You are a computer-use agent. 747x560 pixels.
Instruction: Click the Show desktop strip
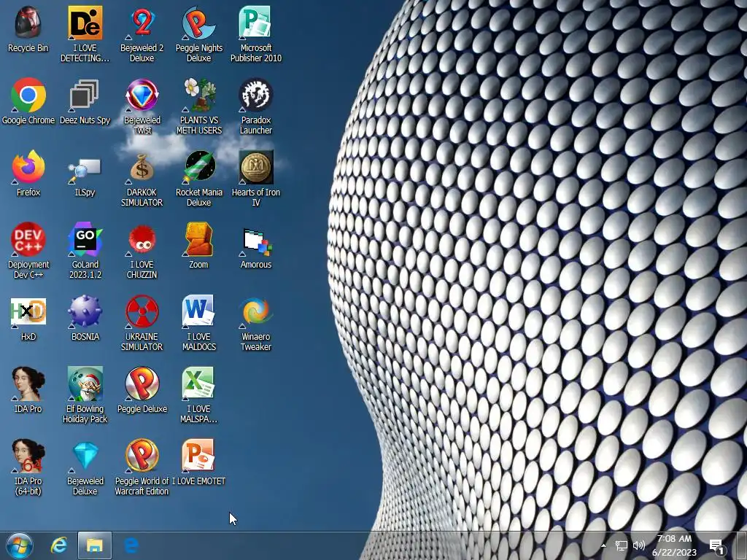click(x=742, y=545)
